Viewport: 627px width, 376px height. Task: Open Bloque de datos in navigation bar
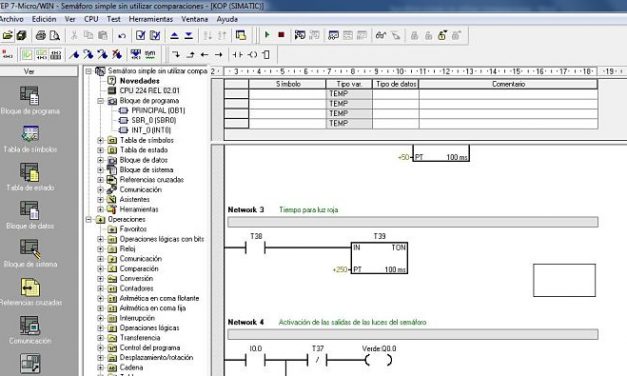[x=30, y=216]
